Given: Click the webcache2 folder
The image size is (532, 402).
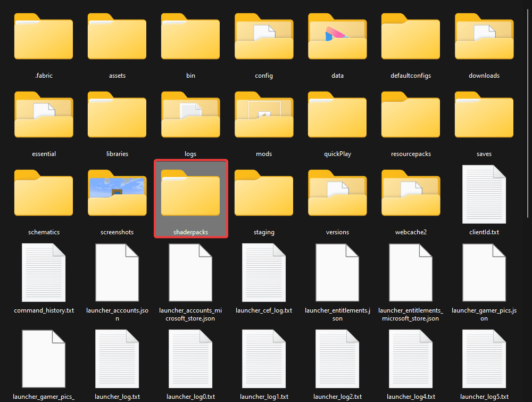Looking at the screenshot, I should (411, 194).
